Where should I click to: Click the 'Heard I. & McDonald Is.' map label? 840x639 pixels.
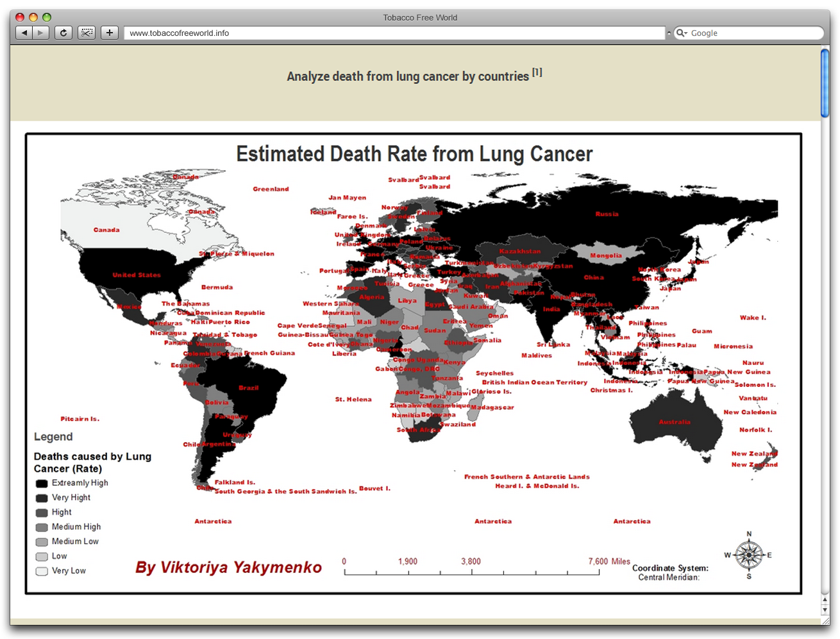coord(537,486)
